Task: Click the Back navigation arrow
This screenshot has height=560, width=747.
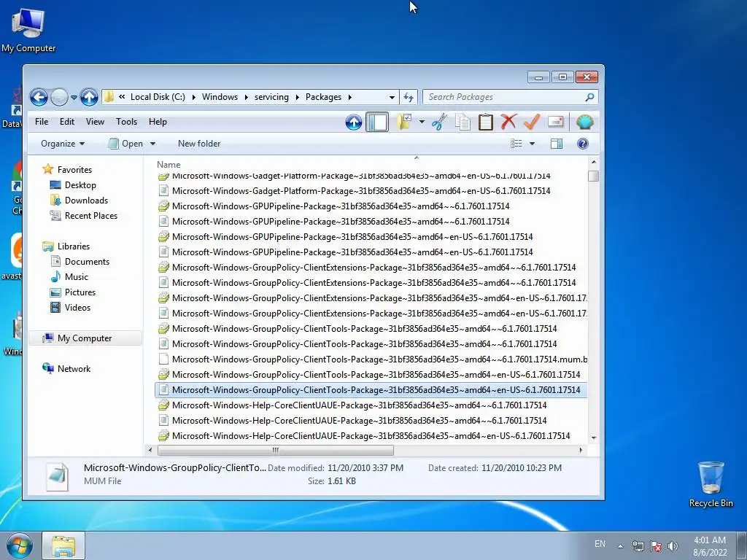Action: click(39, 98)
